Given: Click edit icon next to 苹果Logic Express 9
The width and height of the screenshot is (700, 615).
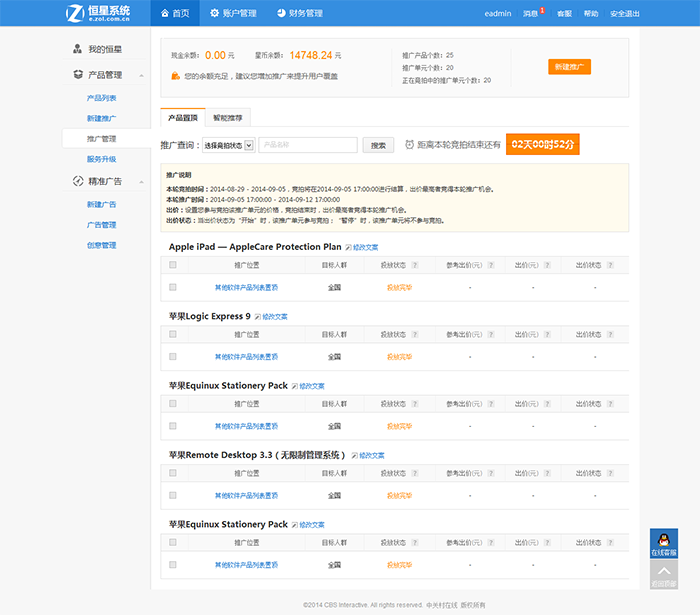Looking at the screenshot, I should (258, 316).
